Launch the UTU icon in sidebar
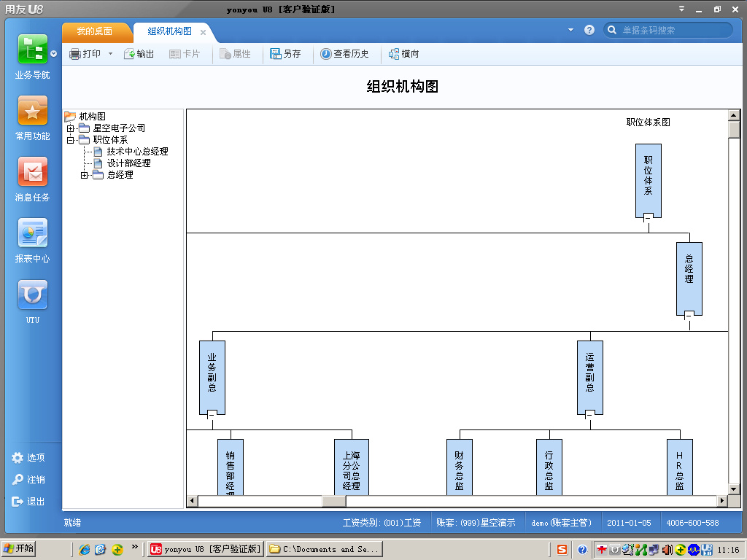This screenshot has width=747, height=560. point(32,295)
